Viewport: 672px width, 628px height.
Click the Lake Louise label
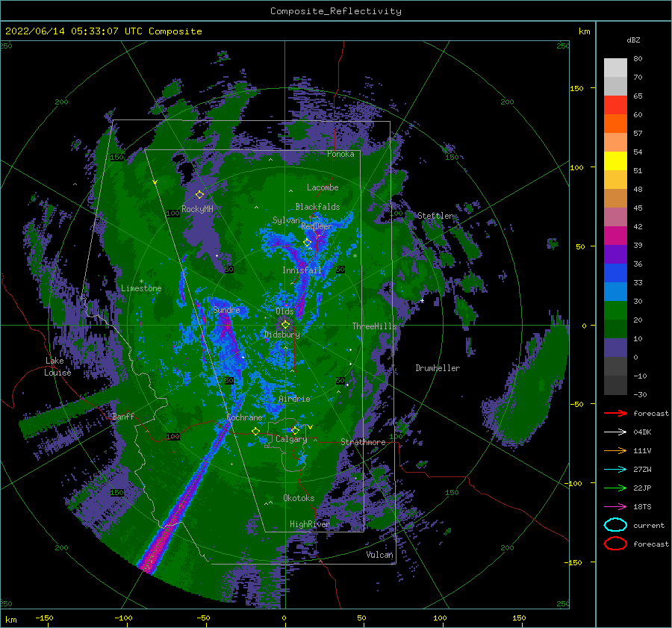tap(58, 367)
